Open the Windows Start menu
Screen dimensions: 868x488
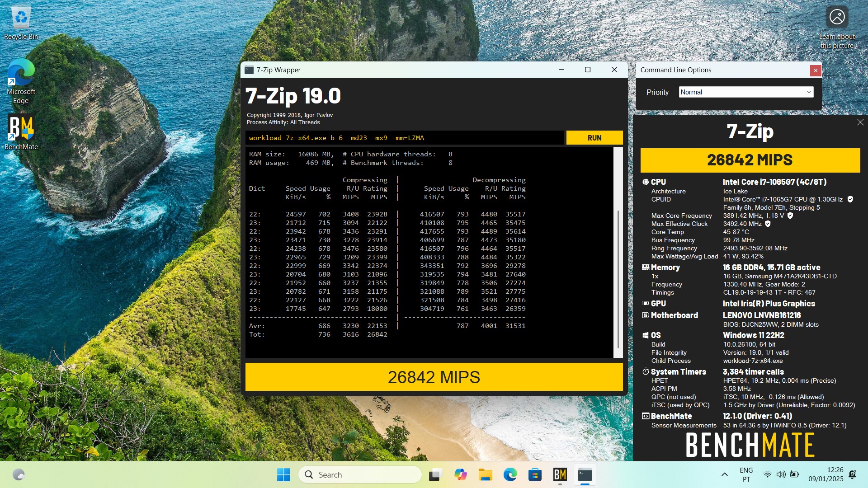point(283,474)
